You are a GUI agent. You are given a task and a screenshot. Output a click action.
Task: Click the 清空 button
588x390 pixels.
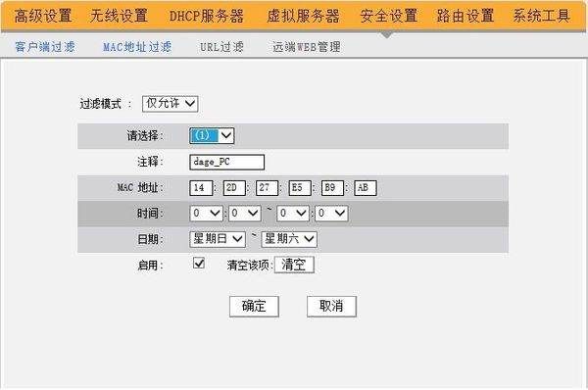[x=294, y=265]
